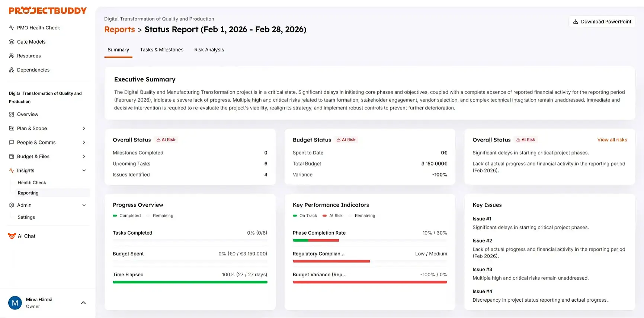Click the Resources people icon
This screenshot has width=644, height=318.
coord(12,56)
